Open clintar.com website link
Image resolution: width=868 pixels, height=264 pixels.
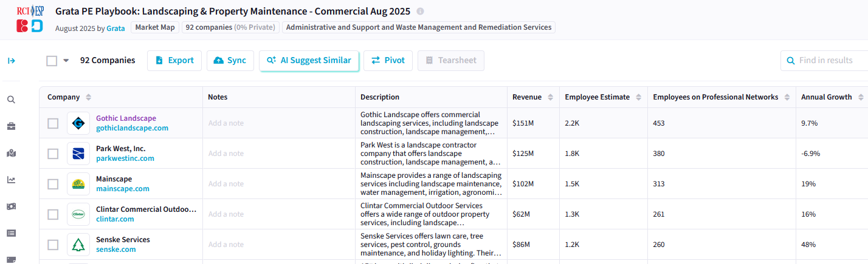click(115, 219)
